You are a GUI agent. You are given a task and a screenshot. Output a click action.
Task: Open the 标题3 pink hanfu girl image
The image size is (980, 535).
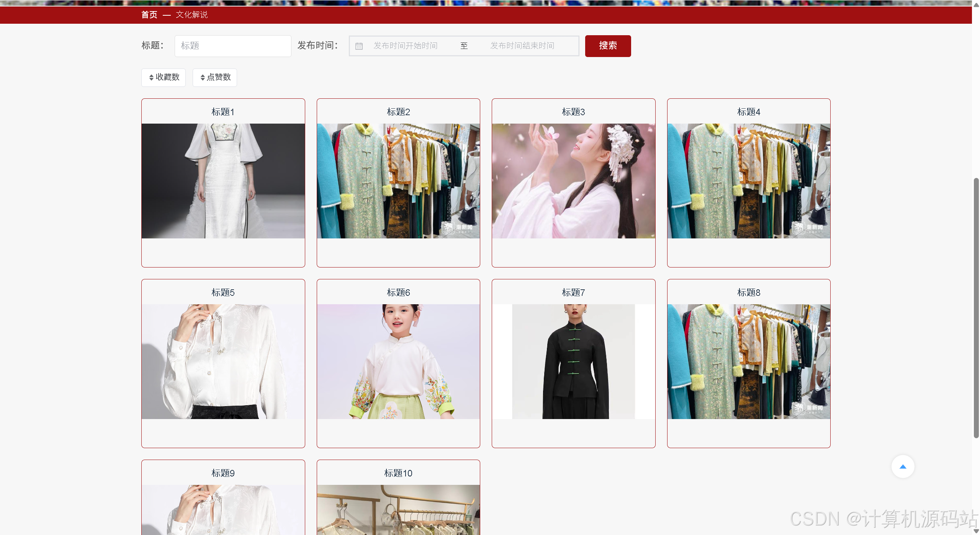pos(573,181)
